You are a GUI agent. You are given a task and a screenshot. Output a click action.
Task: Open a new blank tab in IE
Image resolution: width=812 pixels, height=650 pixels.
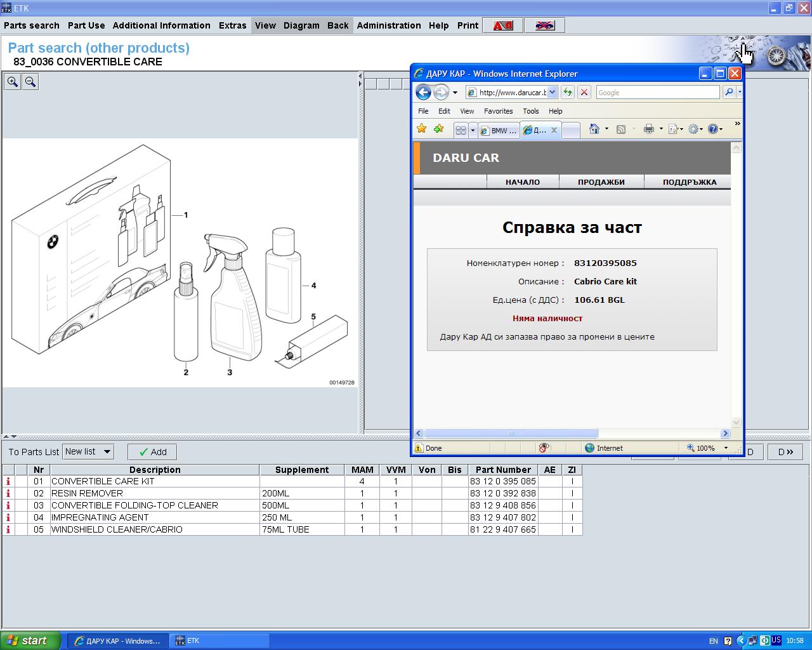[571, 130]
